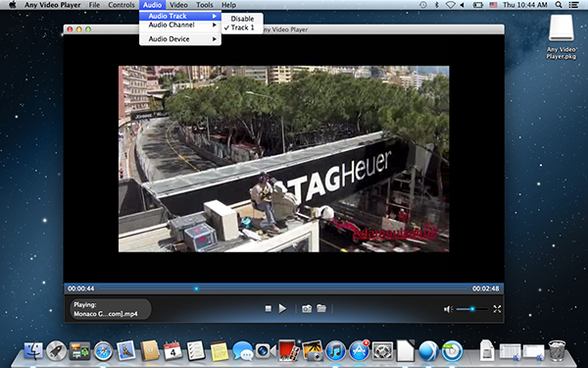
Task: Click the elapsed time 00:00:44 label
Action: tap(81, 289)
